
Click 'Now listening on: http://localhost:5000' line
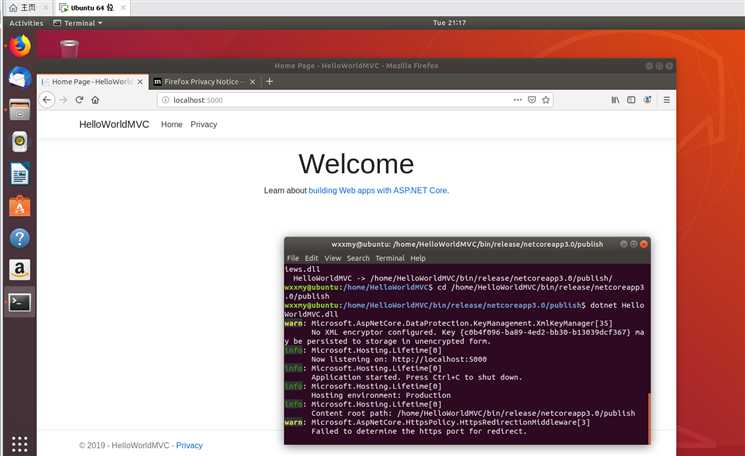coord(399,360)
